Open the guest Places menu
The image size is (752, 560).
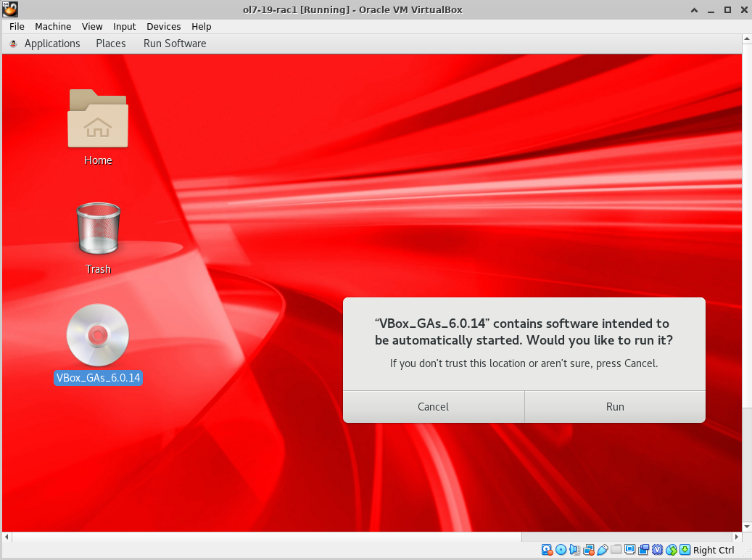tap(111, 44)
